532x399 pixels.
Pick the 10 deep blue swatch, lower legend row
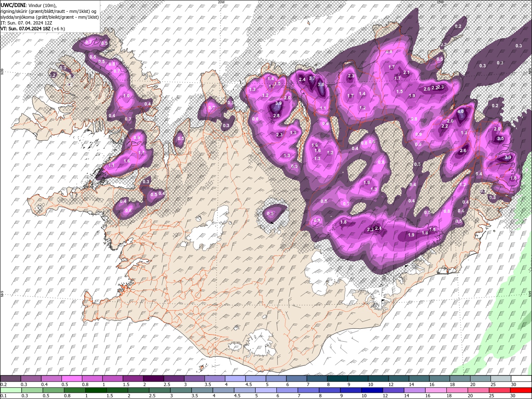(372, 390)
